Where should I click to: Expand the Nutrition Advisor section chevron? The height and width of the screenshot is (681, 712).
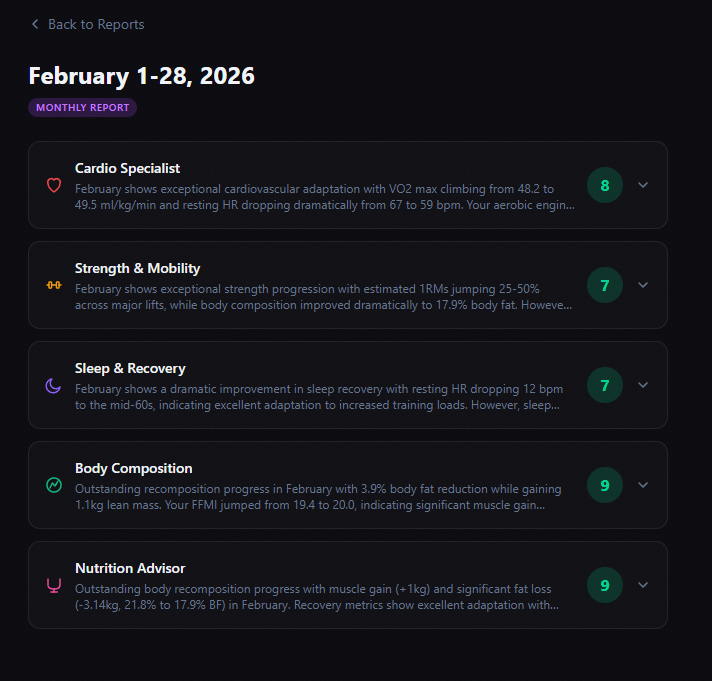[643, 585]
